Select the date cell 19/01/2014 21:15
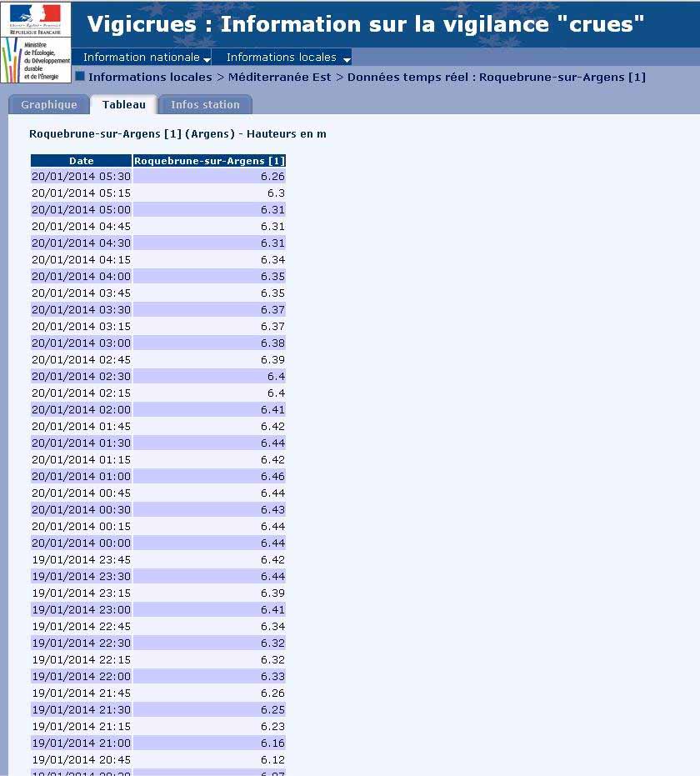 tap(81, 726)
